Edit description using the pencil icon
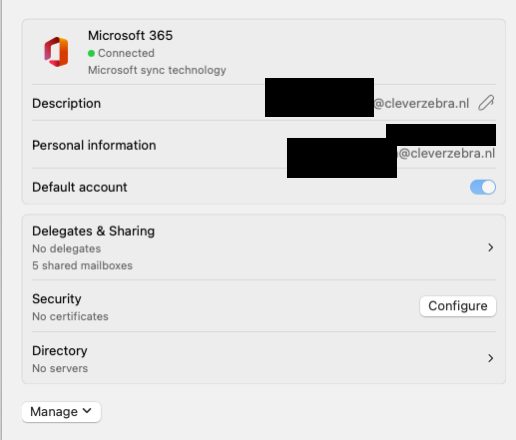516x440 pixels. (486, 103)
